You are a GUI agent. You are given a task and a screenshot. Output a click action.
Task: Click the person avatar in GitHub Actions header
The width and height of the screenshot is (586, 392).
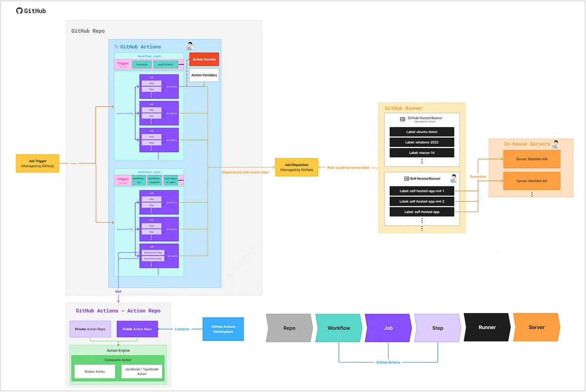point(189,46)
